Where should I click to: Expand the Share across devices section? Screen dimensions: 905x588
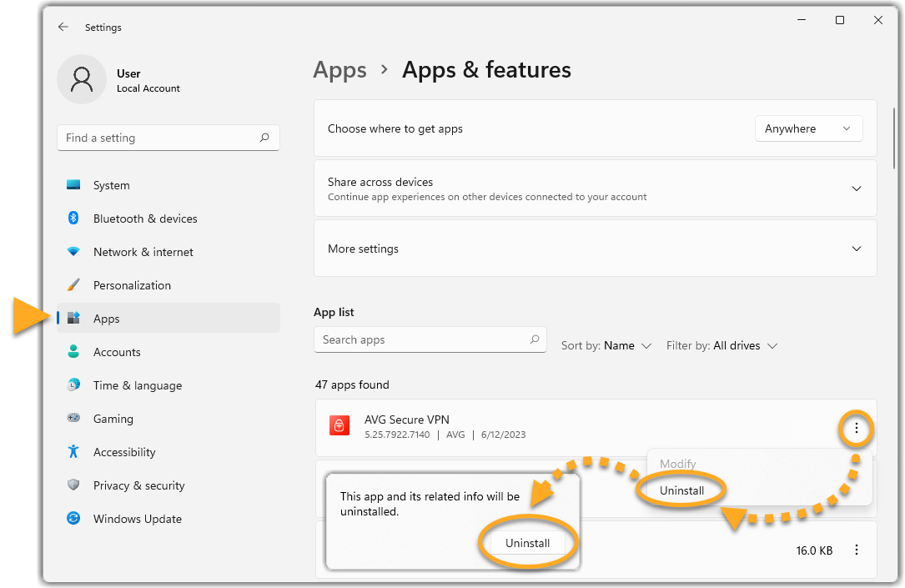(x=856, y=188)
